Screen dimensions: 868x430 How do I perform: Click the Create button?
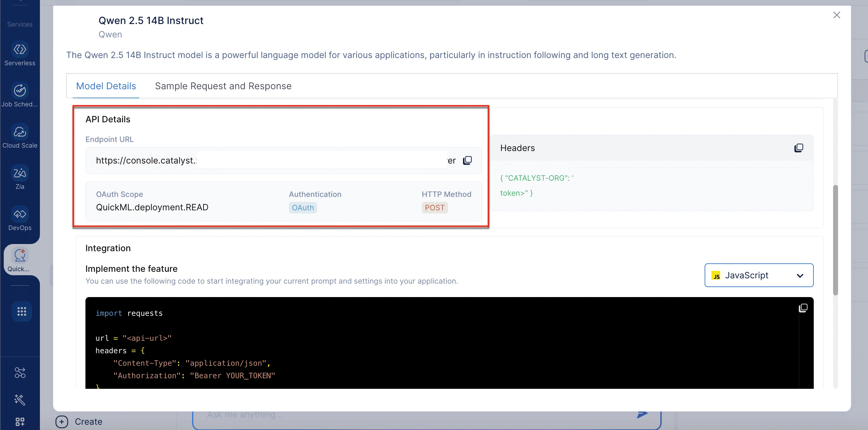[x=79, y=422]
